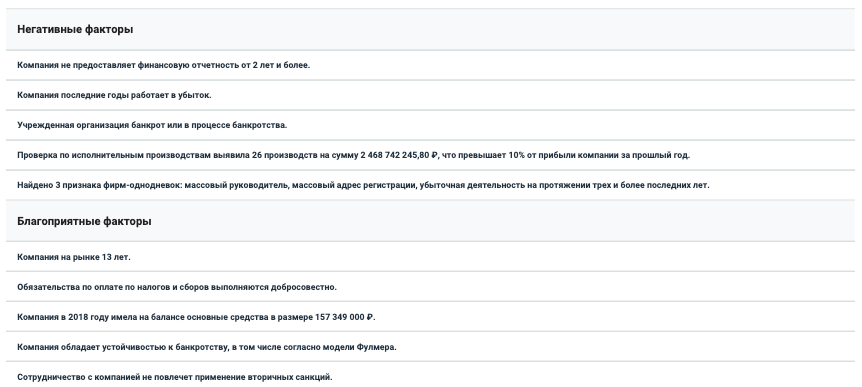This screenshot has width=862, height=387.
Task: Click 'Компания последние годы работает в убыток'
Action: 114,95
